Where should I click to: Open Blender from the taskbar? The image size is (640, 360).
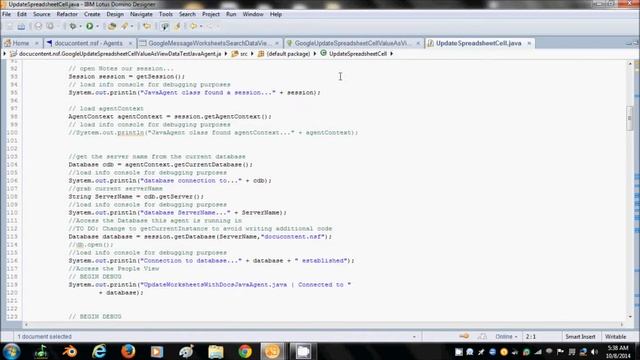70,351
